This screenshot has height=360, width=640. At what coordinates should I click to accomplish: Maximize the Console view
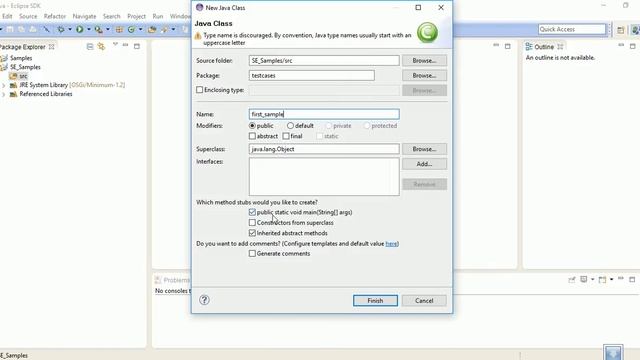[x=632, y=279]
